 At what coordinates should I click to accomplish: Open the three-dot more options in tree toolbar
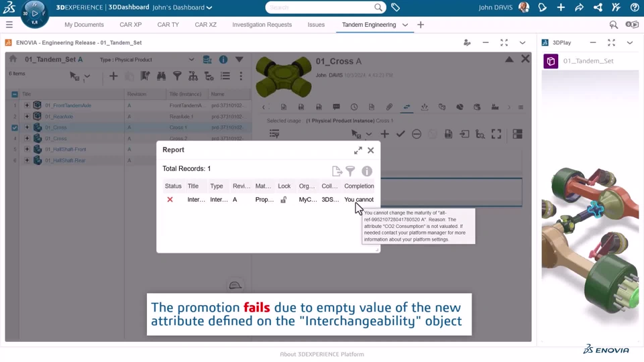coord(241,76)
